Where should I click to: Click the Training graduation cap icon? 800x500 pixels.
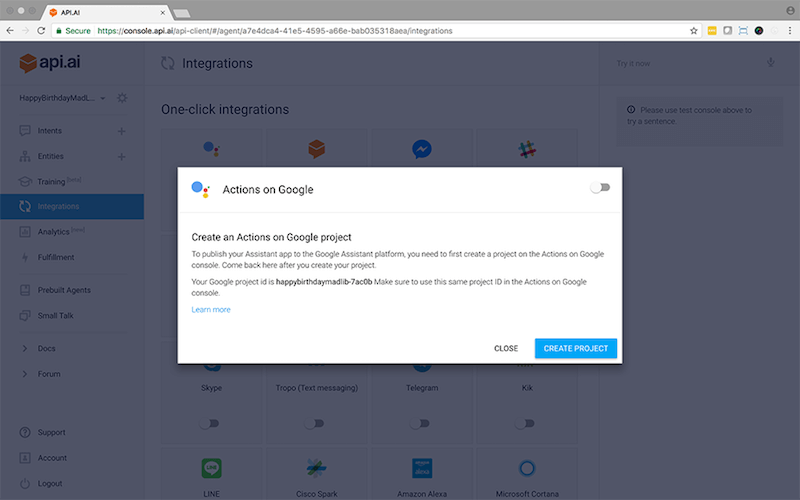[24, 181]
